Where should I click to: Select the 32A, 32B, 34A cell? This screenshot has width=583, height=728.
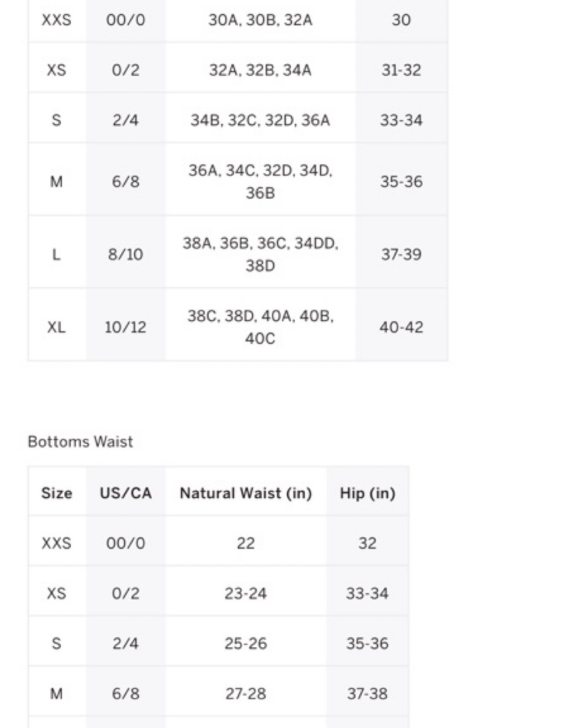tap(260, 70)
